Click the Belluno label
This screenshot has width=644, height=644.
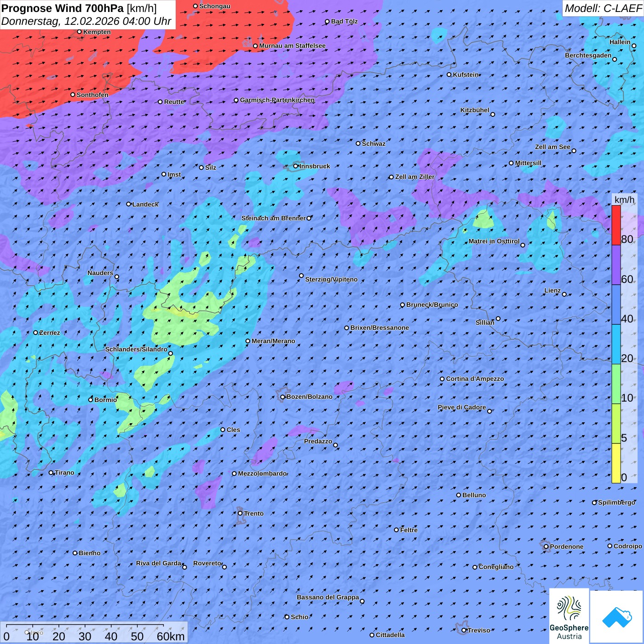click(474, 495)
